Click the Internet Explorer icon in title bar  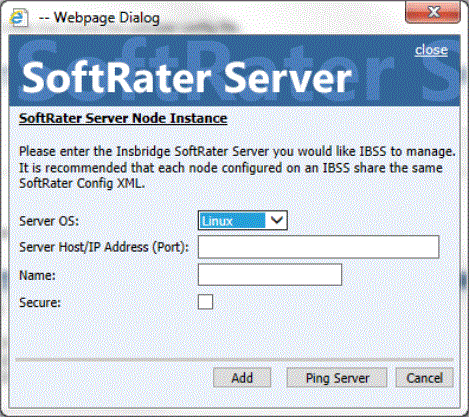[x=19, y=18]
